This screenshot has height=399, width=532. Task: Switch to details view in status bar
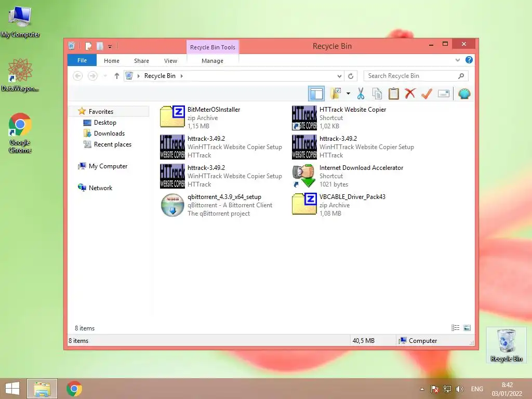pyautogui.click(x=455, y=327)
